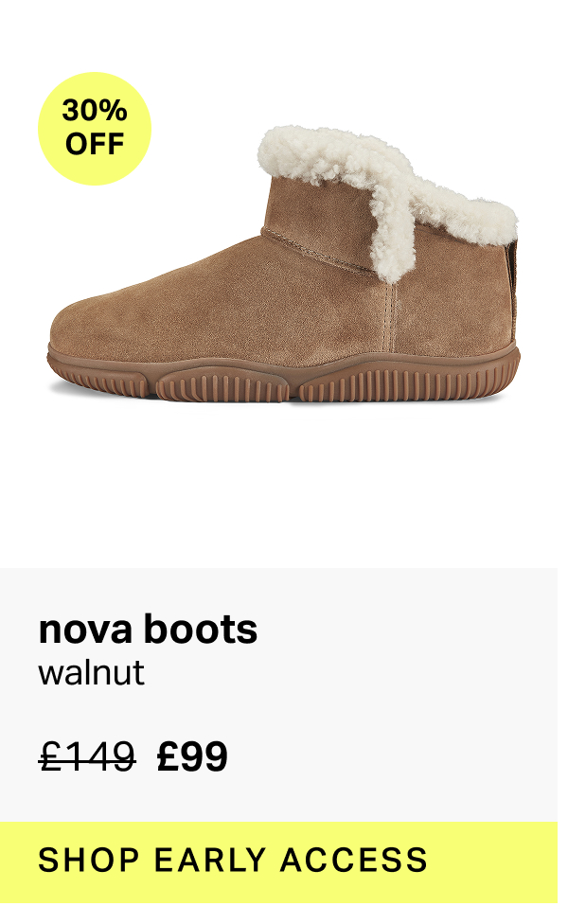Open the nova boots product title

point(148,629)
